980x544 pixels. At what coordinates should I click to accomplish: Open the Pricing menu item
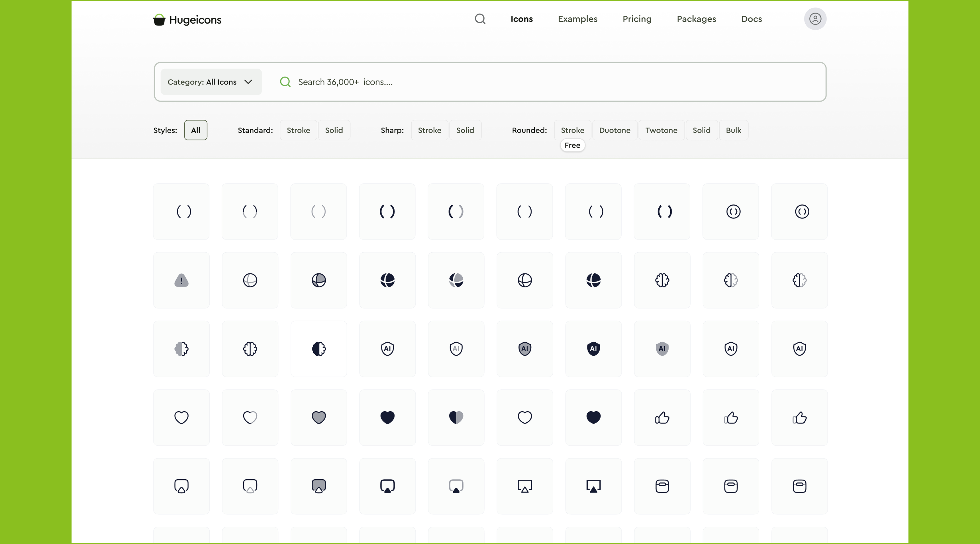(x=637, y=19)
